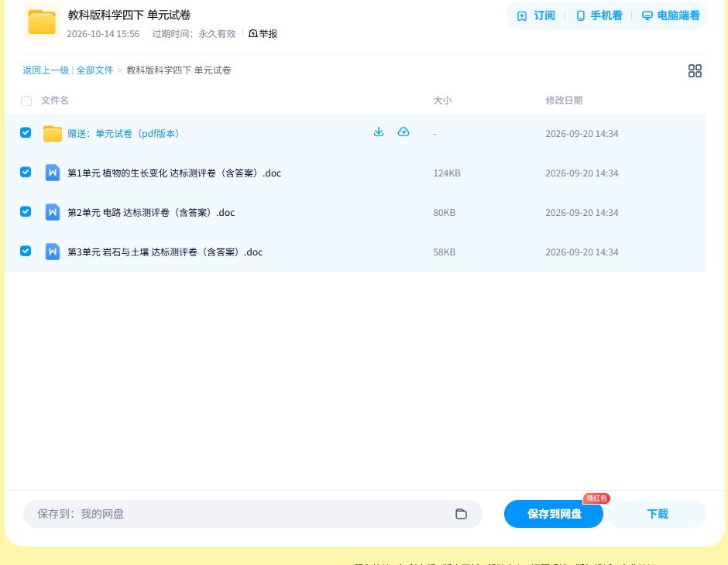728x565 pixels.
Task: Uncheck the 第2单元 电路 checkbox
Action: (x=26, y=211)
